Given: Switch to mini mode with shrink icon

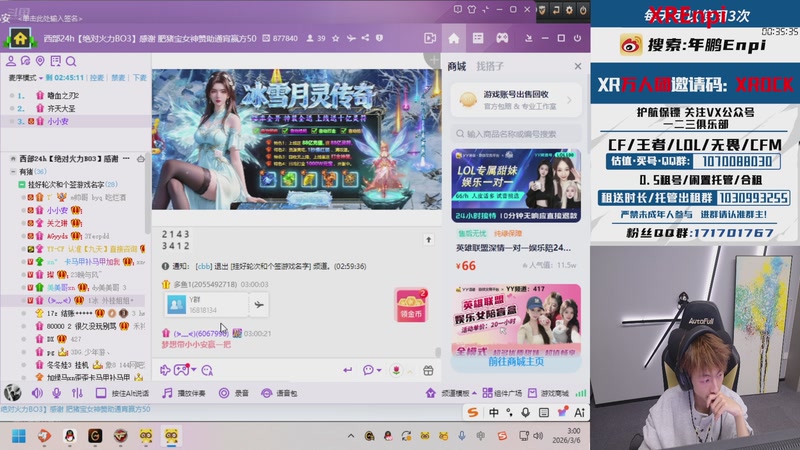Looking at the screenshot, I should point(485,10).
